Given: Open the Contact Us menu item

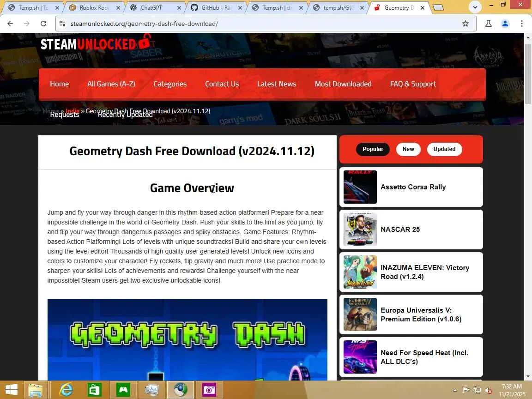Looking at the screenshot, I should tap(222, 84).
